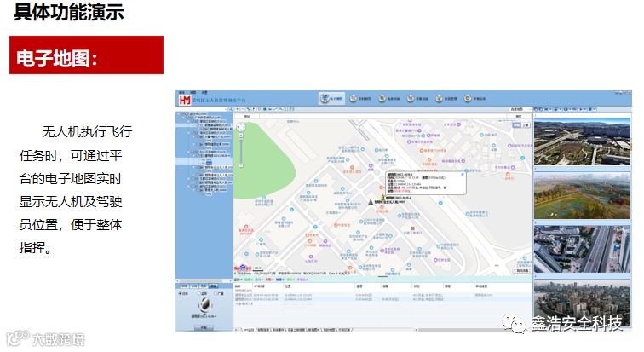Open the 监控 status filter dropdown
644x352 pixels.
point(239,280)
